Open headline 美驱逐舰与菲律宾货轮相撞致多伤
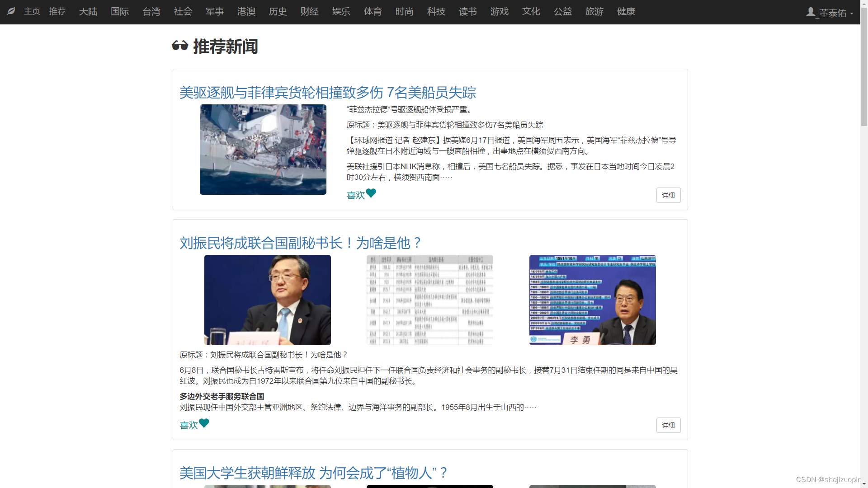 click(328, 92)
